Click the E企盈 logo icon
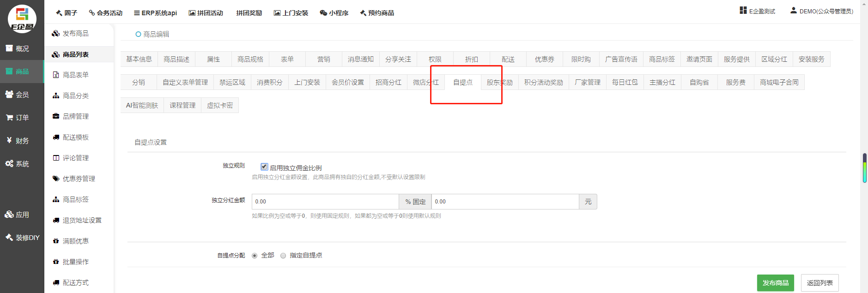This screenshot has width=868, height=293. point(22,18)
